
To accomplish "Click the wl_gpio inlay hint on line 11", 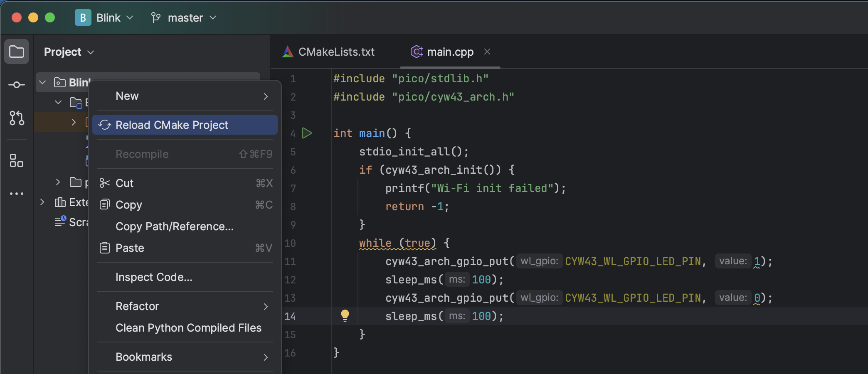I will coord(539,261).
